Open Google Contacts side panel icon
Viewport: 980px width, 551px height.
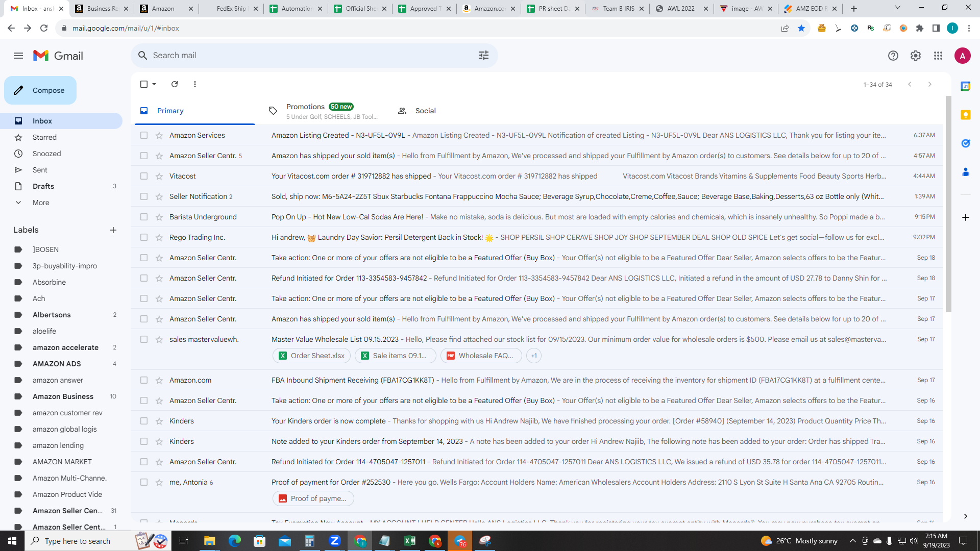coord(966,172)
